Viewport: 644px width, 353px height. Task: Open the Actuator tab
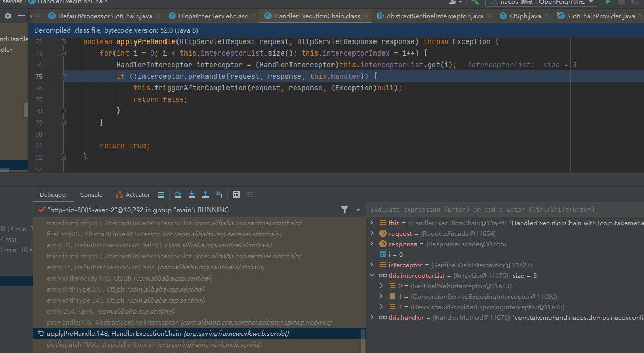click(133, 195)
